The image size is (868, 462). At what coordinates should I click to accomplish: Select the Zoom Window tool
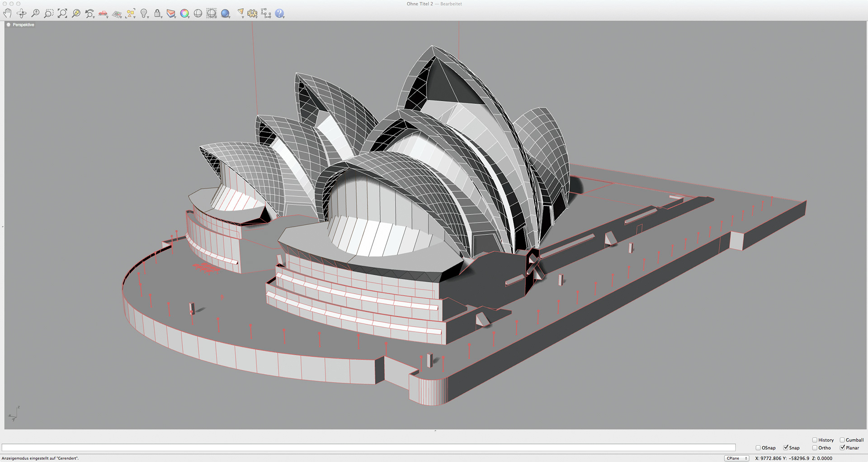coord(48,14)
